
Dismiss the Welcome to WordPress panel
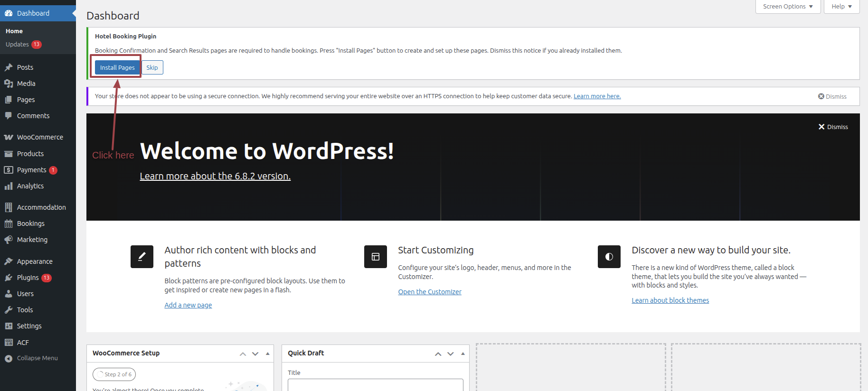(x=833, y=127)
